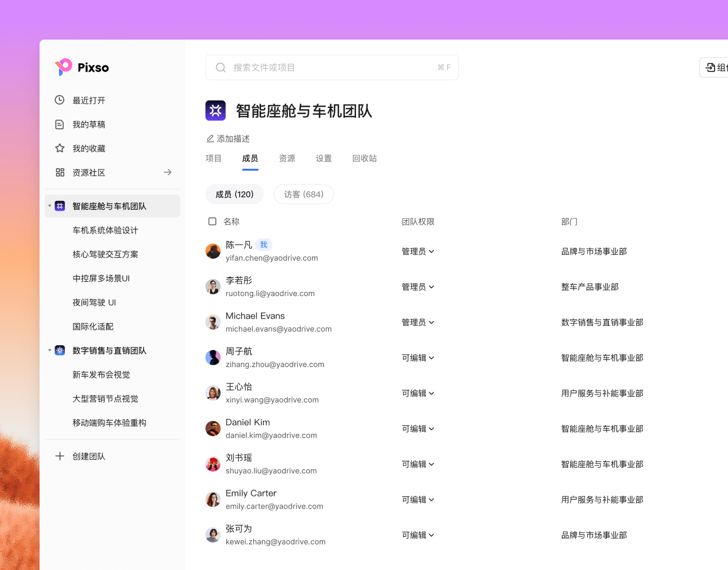Click the search magnifier icon
This screenshot has width=728, height=570.
[x=220, y=67]
